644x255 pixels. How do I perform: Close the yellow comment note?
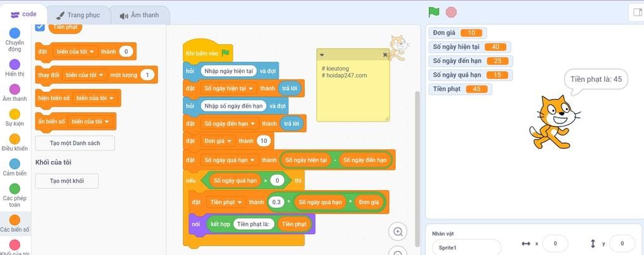click(385, 55)
